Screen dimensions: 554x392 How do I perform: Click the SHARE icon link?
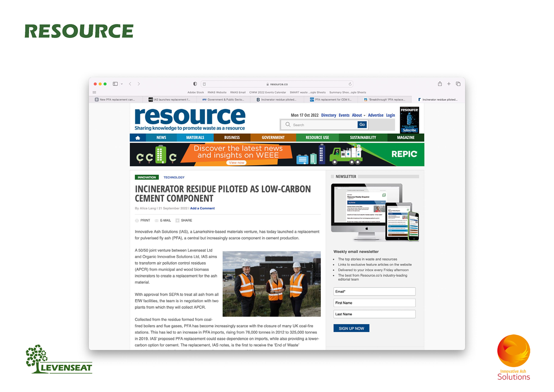click(x=184, y=221)
